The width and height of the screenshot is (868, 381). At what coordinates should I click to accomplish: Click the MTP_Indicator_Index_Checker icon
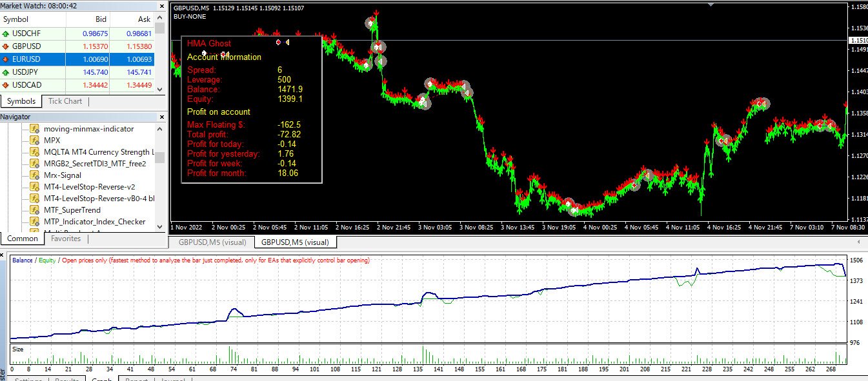click(35, 221)
